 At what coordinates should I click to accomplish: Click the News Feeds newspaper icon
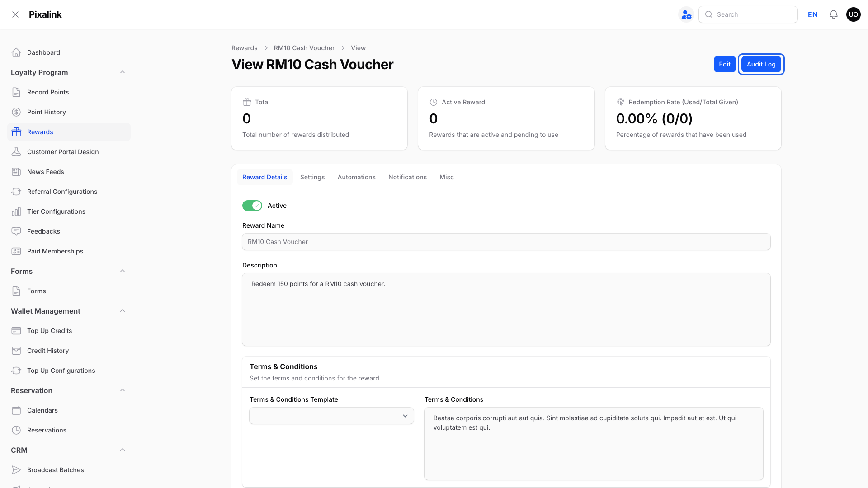click(x=16, y=172)
